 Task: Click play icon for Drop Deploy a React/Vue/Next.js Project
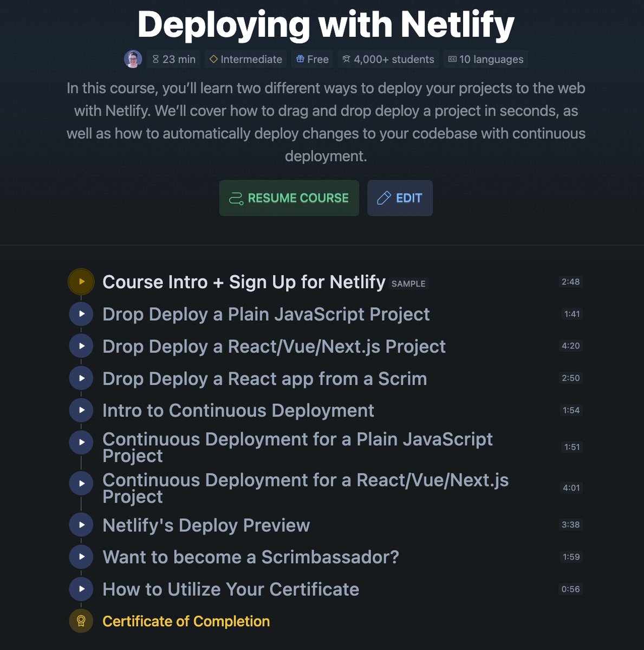pyautogui.click(x=81, y=346)
